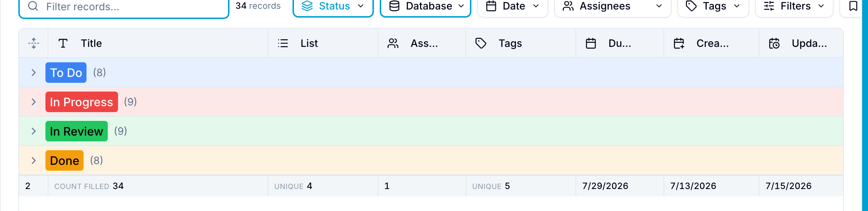Expand the In Review group
The height and width of the screenshot is (211, 868).
[x=34, y=131]
